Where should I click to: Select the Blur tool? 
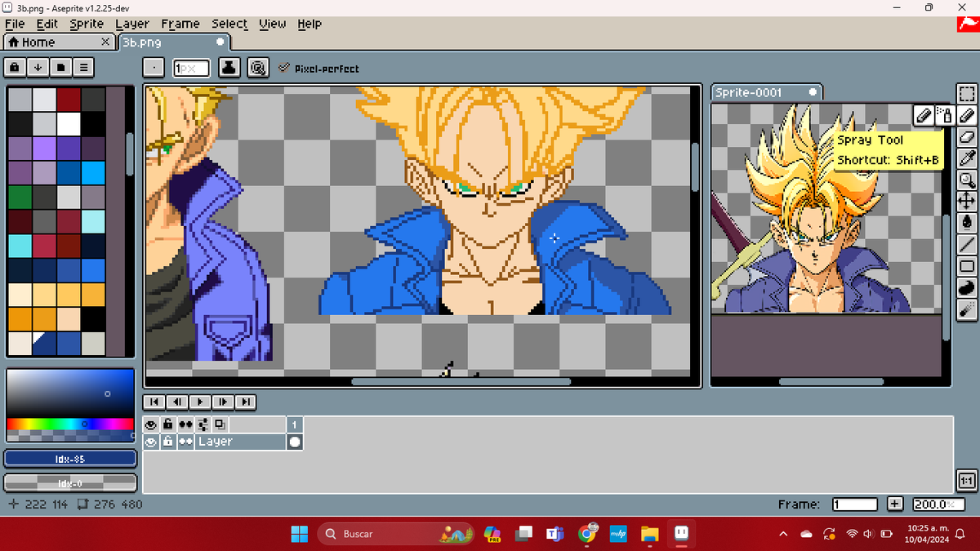[967, 309]
